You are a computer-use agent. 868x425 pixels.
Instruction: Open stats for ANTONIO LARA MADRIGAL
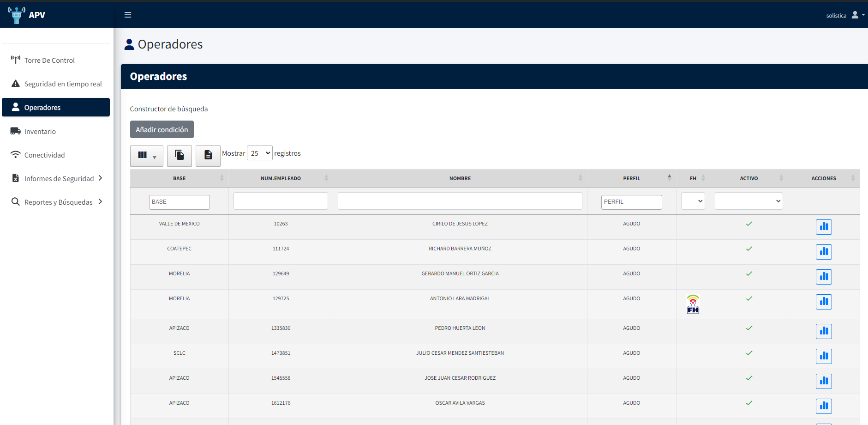[824, 302]
